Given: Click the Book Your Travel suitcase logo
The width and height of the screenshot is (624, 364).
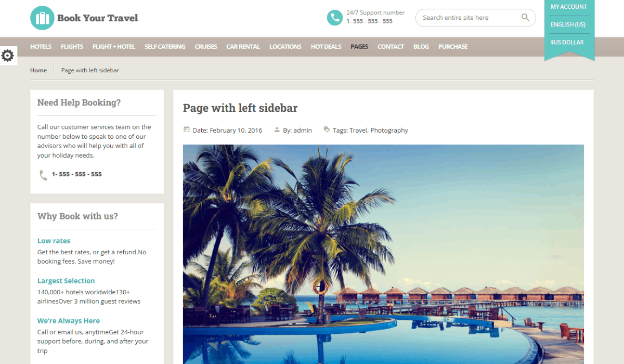Looking at the screenshot, I should (42, 18).
